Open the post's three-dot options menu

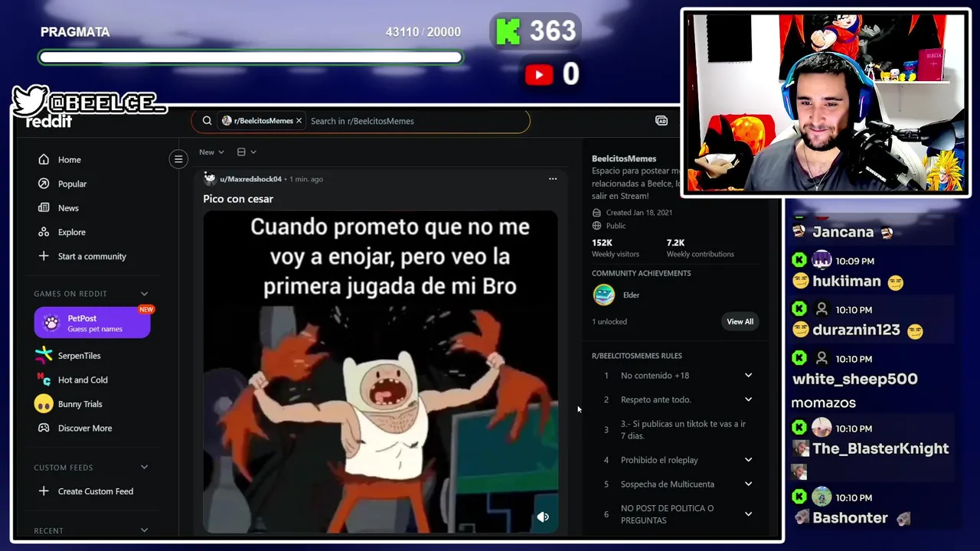[x=553, y=178]
